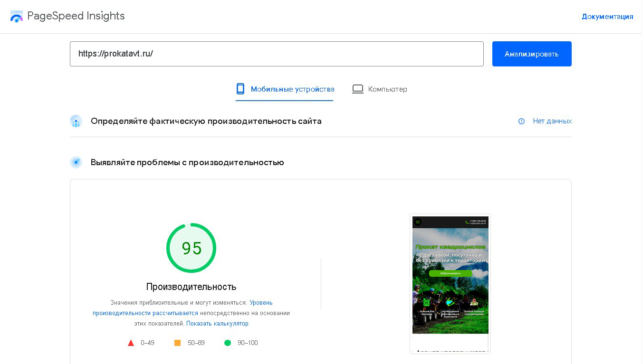Switch to the Мобильные устройства tab
The image size is (642, 364).
point(292,89)
